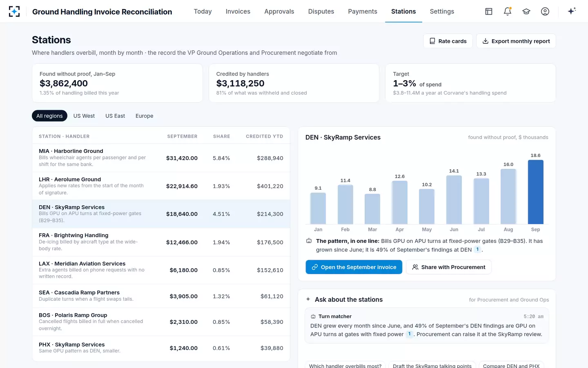The image size is (588, 368).
Task: Filter stations by US West
Action: pos(84,116)
